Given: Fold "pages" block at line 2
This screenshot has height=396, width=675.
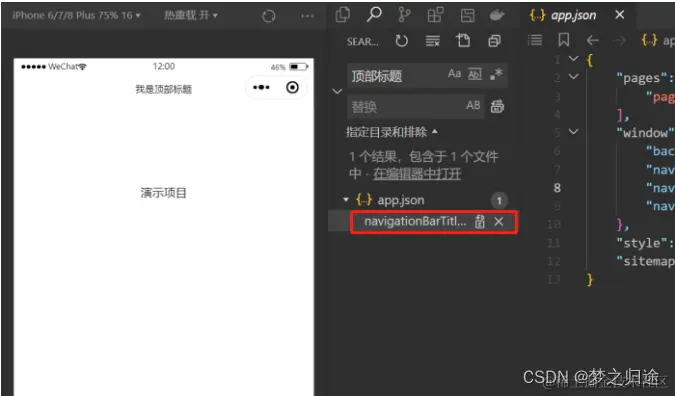Looking at the screenshot, I should click(573, 76).
